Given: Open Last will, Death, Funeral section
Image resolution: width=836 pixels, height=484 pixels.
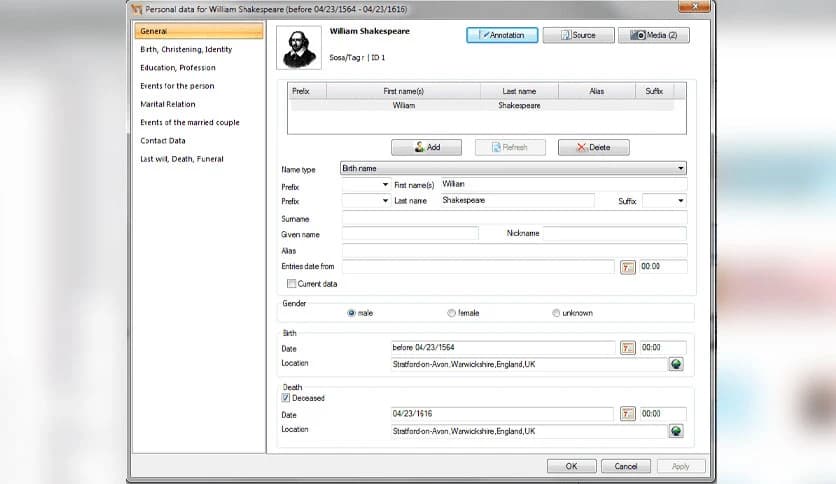Looking at the screenshot, I should point(182,159).
